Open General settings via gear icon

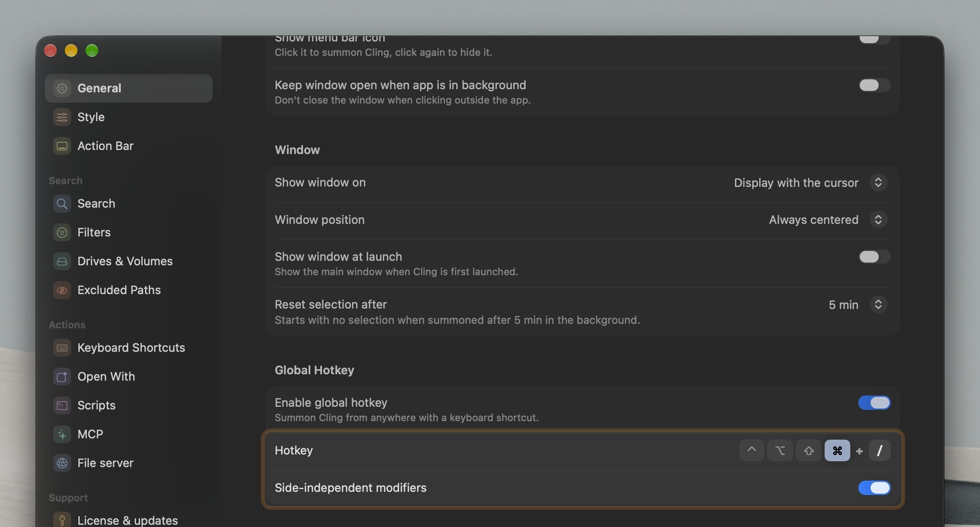62,88
